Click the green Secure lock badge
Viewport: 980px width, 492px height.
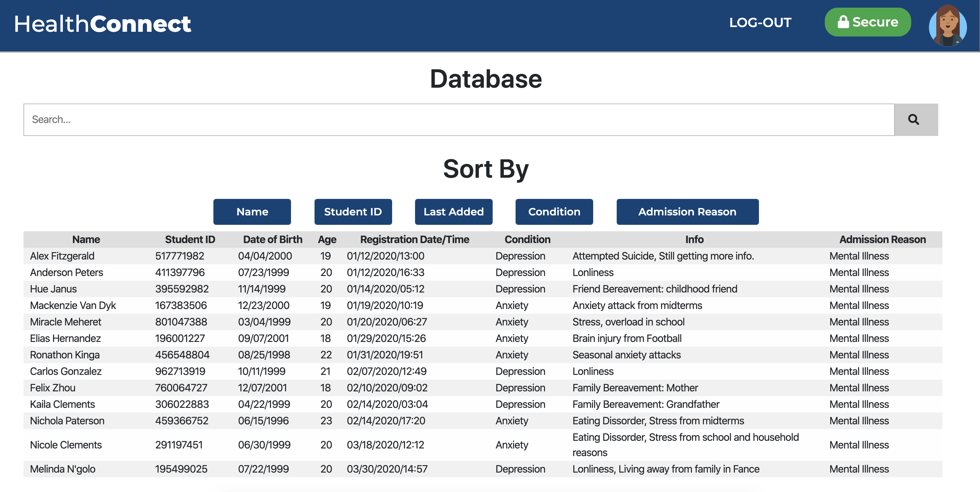tap(867, 22)
